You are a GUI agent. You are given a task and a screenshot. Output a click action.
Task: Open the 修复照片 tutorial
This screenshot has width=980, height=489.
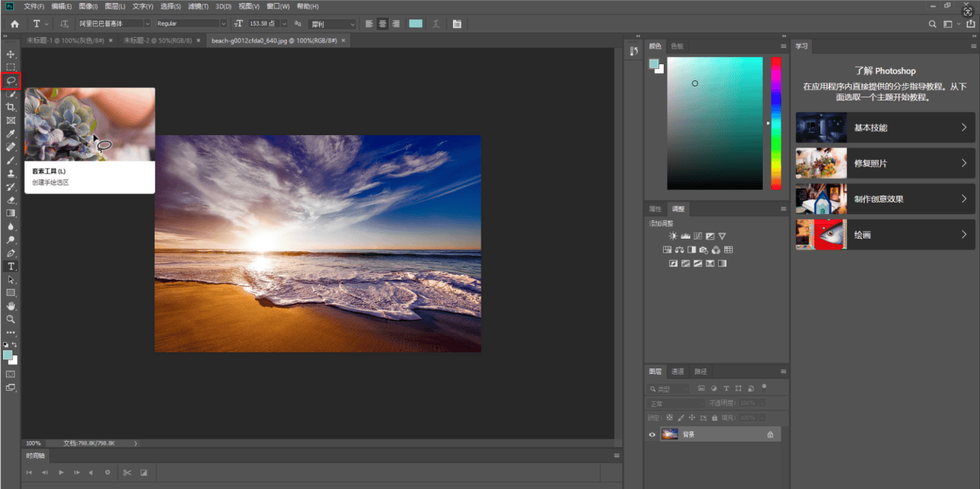(x=886, y=163)
